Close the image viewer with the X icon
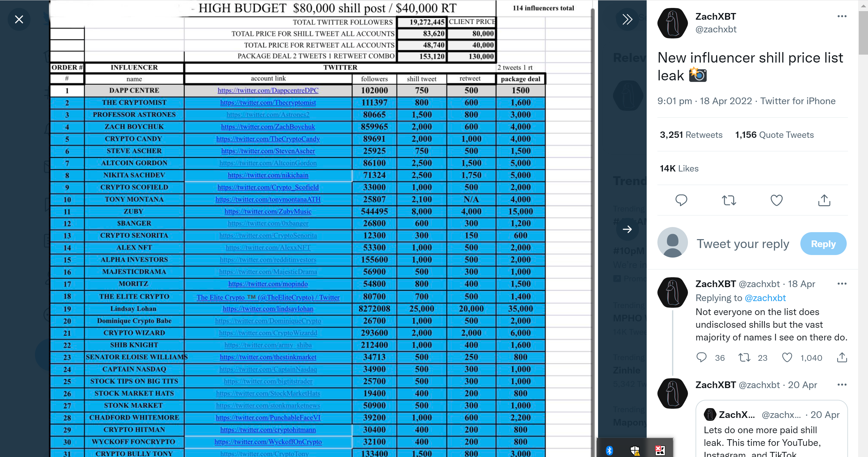 (x=19, y=19)
